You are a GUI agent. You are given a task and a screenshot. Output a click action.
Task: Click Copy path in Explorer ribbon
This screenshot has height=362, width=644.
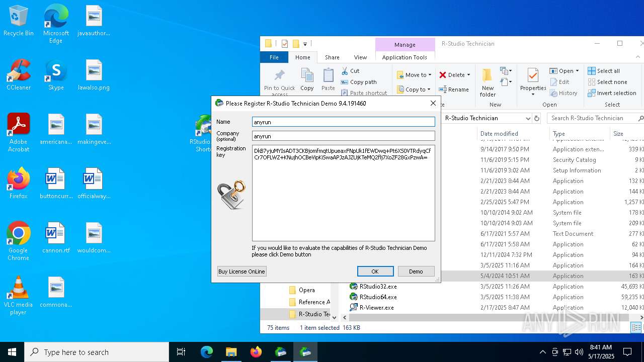(359, 82)
